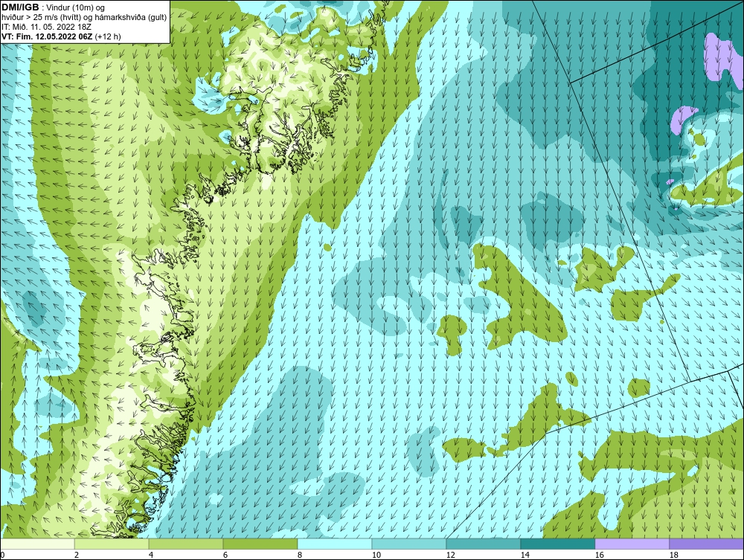Click the 12–14 m/s teal color bar segment
The image size is (744, 560).
coord(484,544)
